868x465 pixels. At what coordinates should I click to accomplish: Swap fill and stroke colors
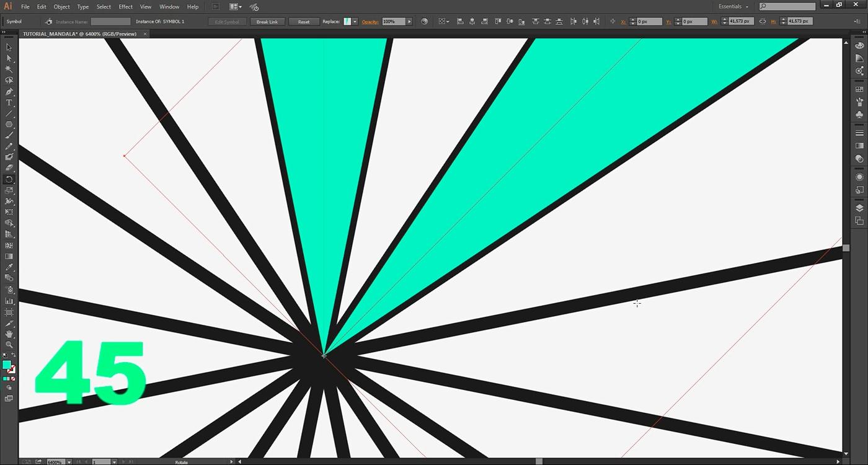14,355
